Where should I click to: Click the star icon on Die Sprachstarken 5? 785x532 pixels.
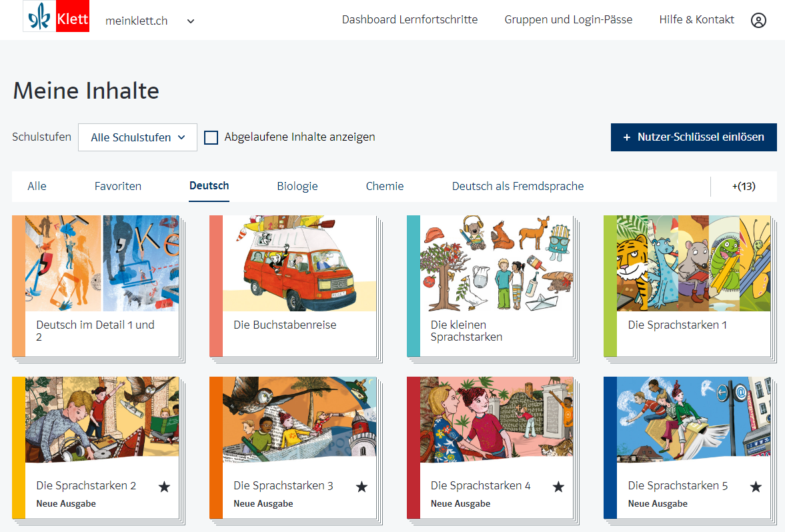click(756, 487)
